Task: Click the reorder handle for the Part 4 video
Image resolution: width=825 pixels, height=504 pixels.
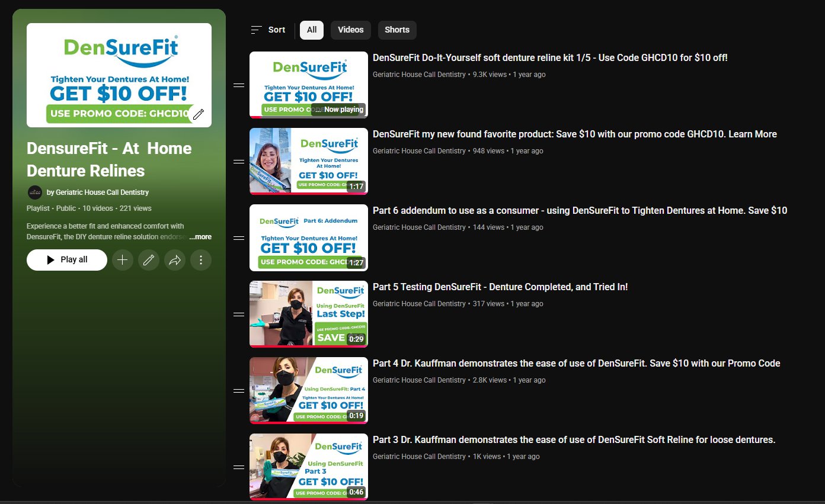Action: 239,391
